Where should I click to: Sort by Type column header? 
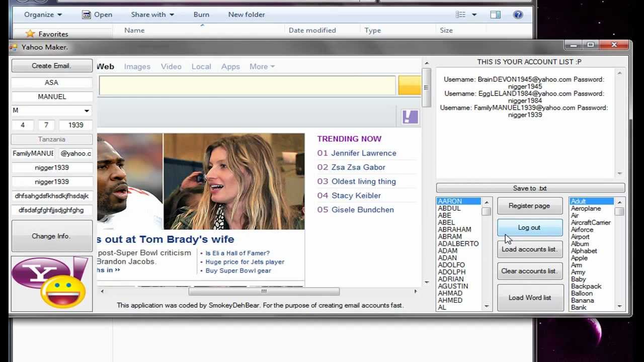point(372,30)
